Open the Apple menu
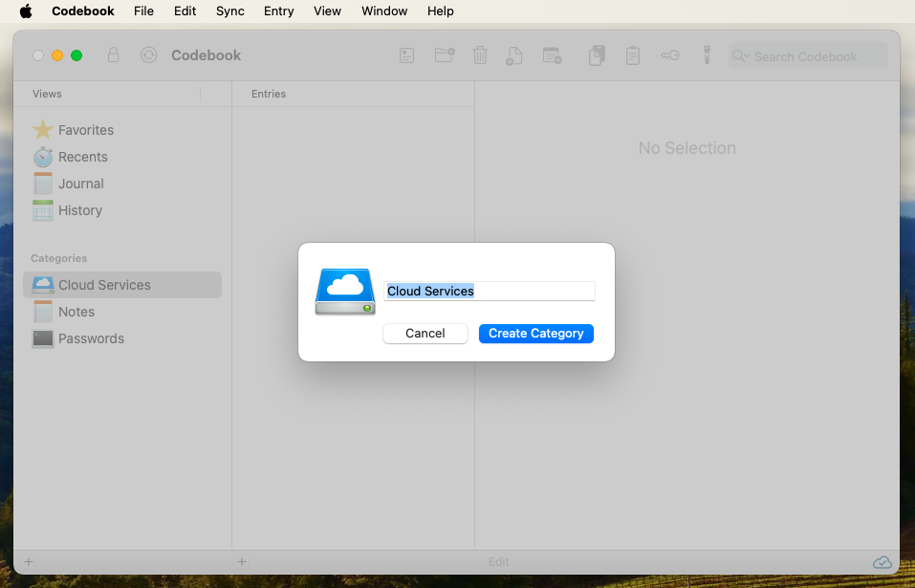The width and height of the screenshot is (915, 588). (26, 11)
